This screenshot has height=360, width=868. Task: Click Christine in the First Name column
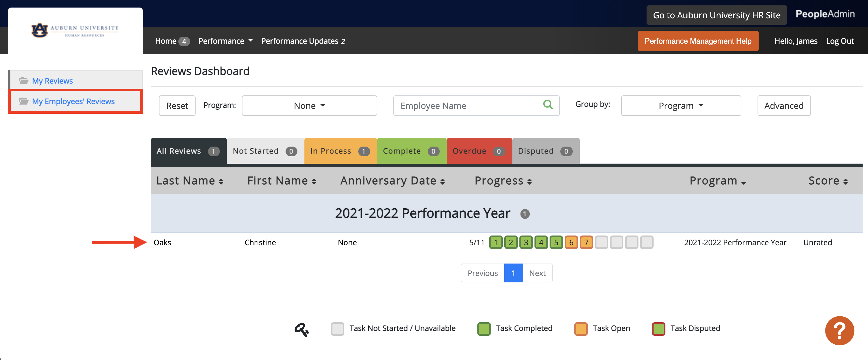(x=260, y=242)
